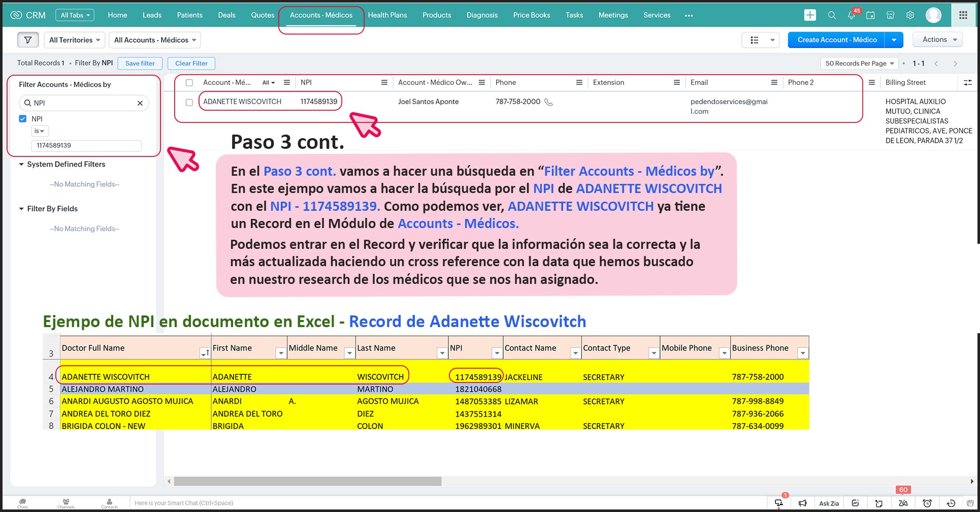Toggle the select-all records checkbox
This screenshot has height=512, width=980.
coord(189,83)
